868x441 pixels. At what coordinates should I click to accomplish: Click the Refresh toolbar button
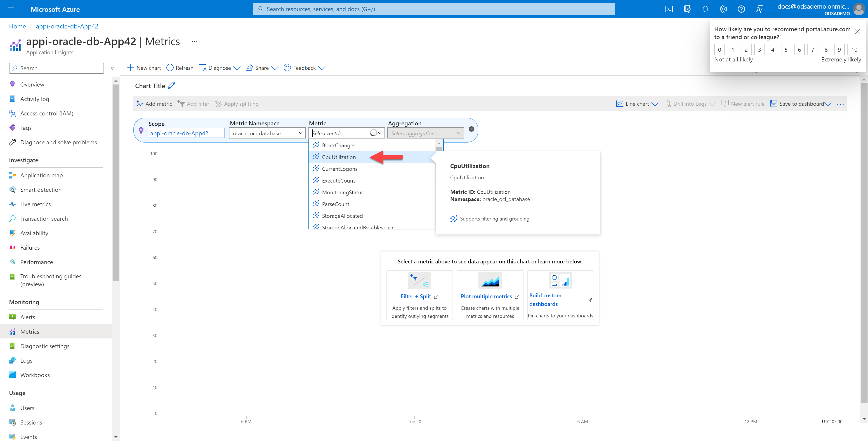tap(180, 68)
